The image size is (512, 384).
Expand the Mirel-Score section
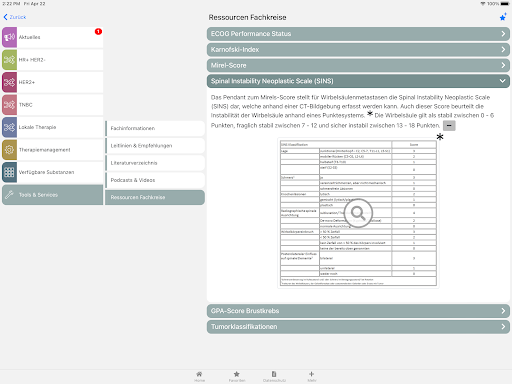tap(358, 65)
